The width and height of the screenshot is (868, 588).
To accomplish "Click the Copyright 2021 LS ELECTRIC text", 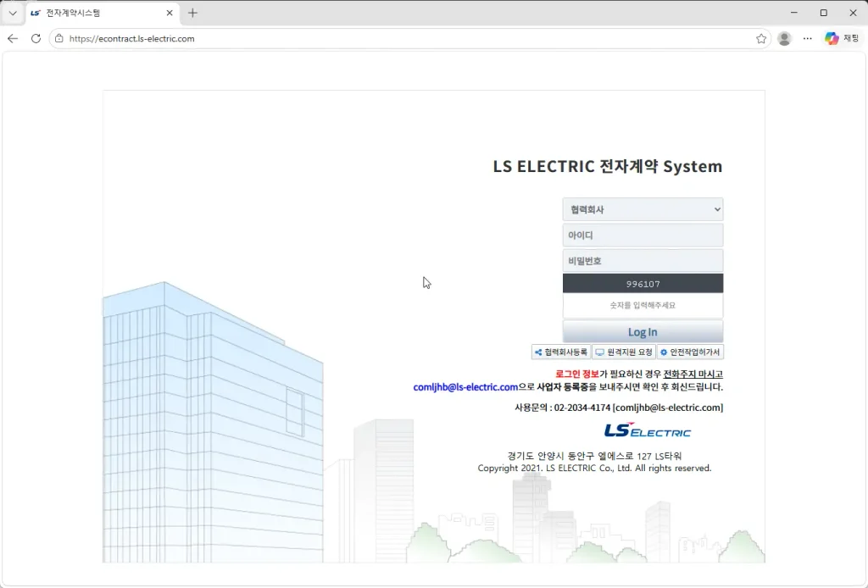I will (594, 468).
